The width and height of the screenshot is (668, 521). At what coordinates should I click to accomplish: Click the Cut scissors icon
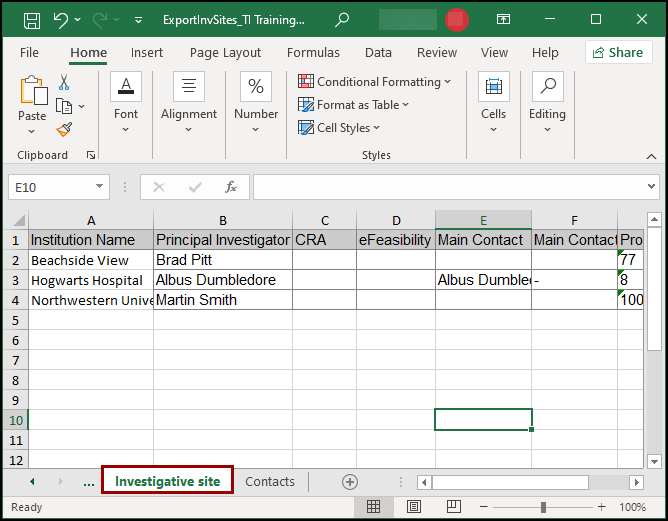64,83
